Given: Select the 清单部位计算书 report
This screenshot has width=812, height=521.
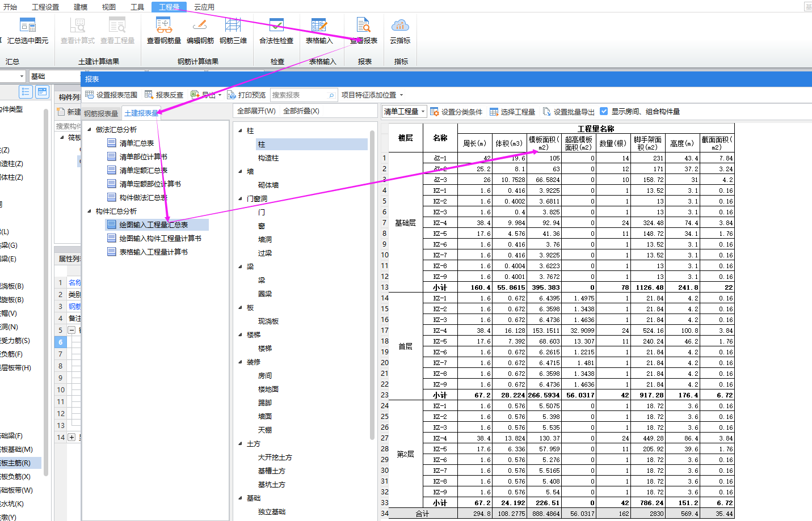Looking at the screenshot, I should [x=143, y=156].
